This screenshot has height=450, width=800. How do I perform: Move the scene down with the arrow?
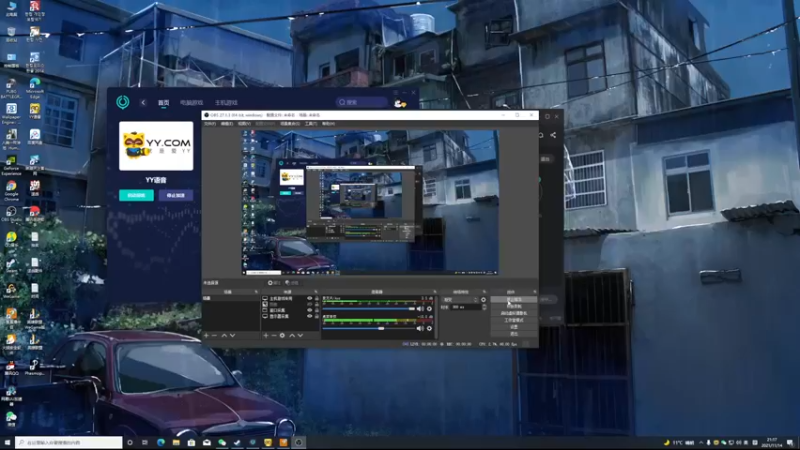[233, 336]
